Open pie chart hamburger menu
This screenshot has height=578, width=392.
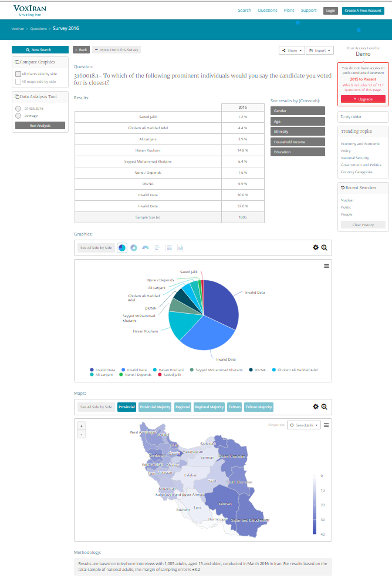[326, 266]
